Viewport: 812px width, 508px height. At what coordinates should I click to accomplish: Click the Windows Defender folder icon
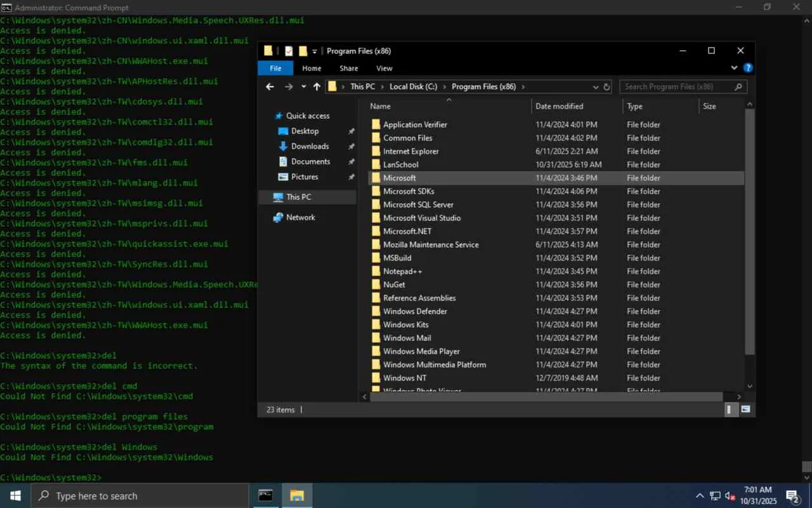pos(376,311)
